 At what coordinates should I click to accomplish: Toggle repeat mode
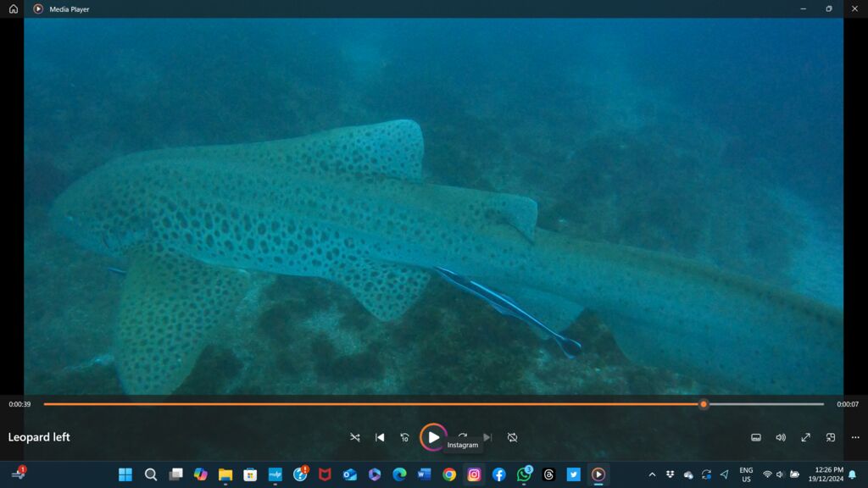pyautogui.click(x=512, y=437)
